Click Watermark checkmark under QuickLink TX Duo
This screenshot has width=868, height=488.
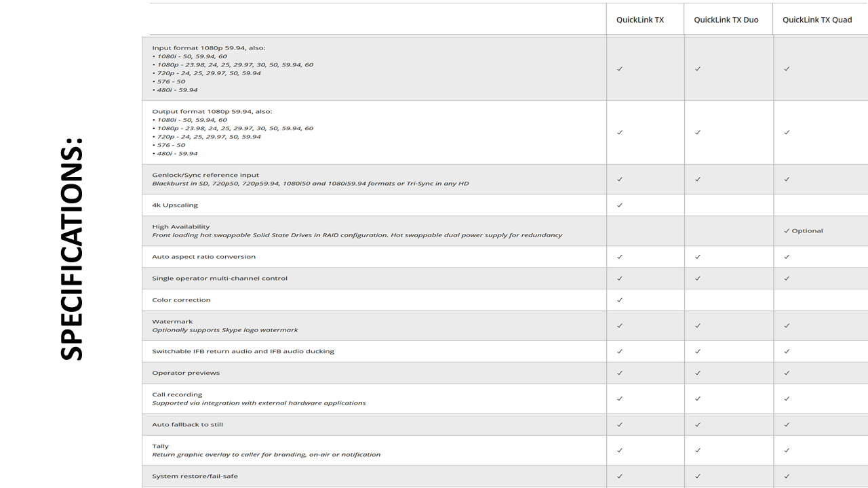pos(698,325)
